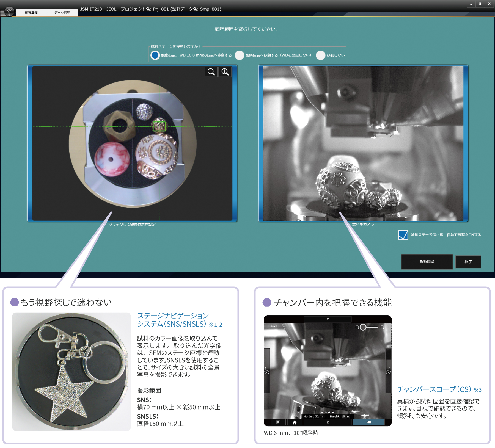Switch to the 観察準備 tab

tap(31, 12)
